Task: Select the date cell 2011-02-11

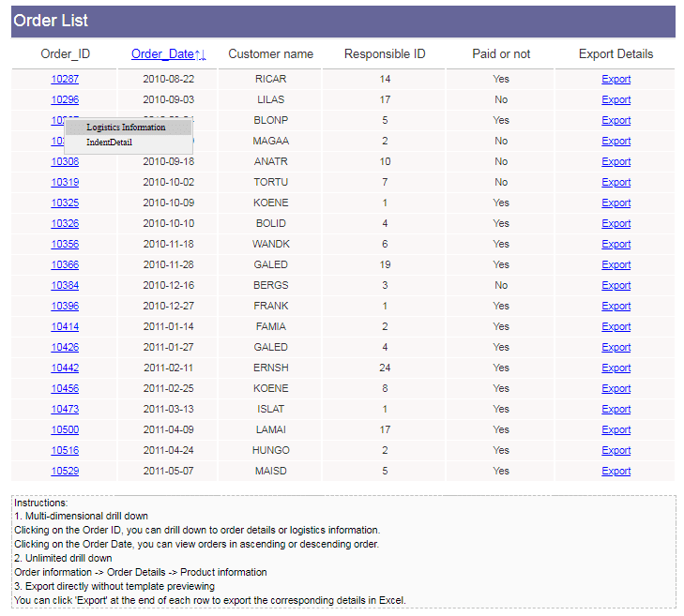Action: [x=168, y=368]
